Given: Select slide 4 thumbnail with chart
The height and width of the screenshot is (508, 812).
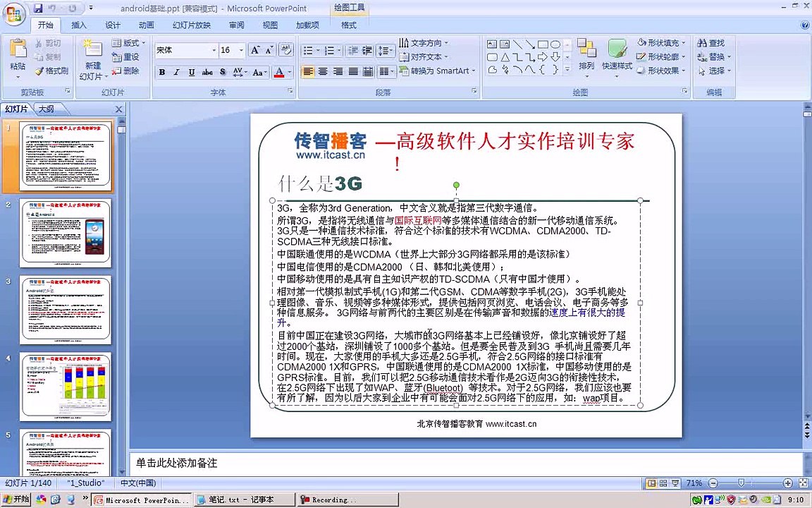Looking at the screenshot, I should pyautogui.click(x=66, y=387).
